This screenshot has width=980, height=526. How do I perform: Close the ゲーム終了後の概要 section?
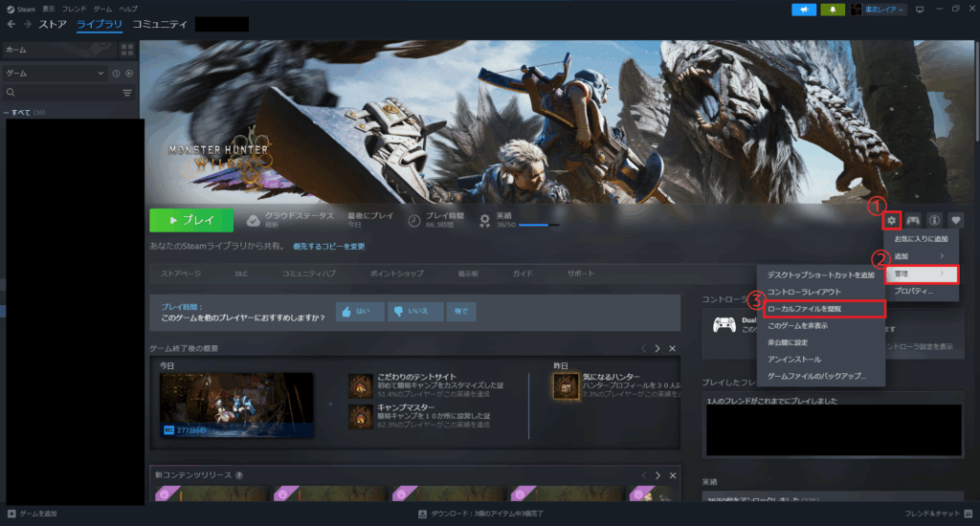[673, 348]
